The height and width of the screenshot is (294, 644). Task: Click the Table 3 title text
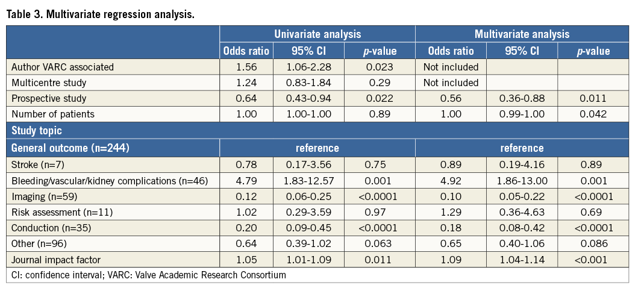100,15
